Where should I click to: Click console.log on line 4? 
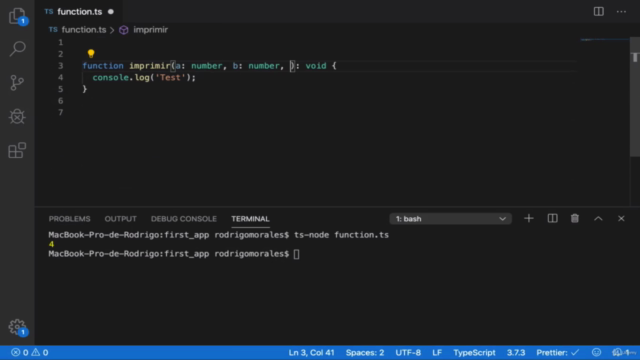point(121,78)
